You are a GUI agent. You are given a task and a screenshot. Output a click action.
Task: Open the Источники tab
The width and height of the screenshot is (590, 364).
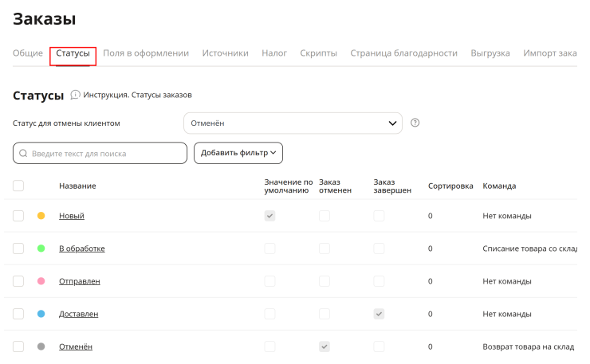tap(226, 53)
